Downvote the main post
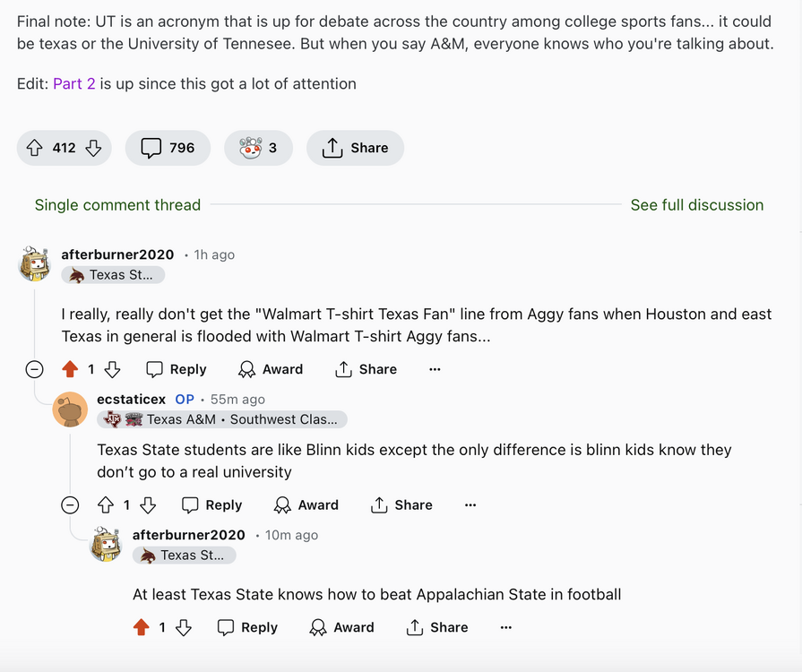802x672 pixels. [93, 148]
